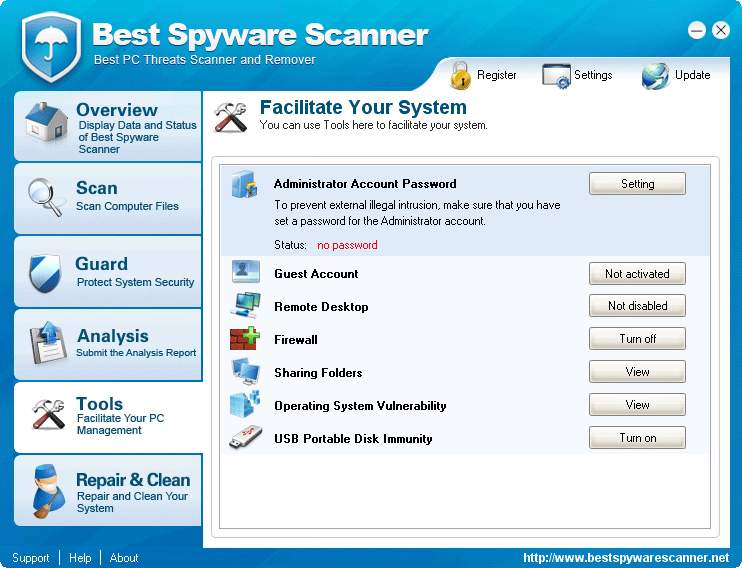This screenshot has height=568, width=742.
Task: Click the Administrator Account Password icon
Action: coord(244,184)
